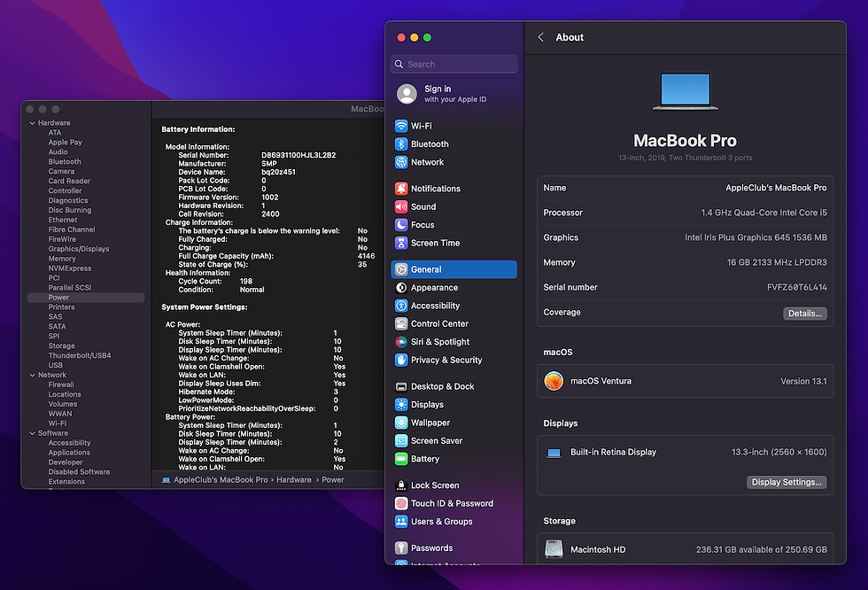Select Disabled Software in the tree
The width and height of the screenshot is (868, 590).
pyautogui.click(x=79, y=471)
